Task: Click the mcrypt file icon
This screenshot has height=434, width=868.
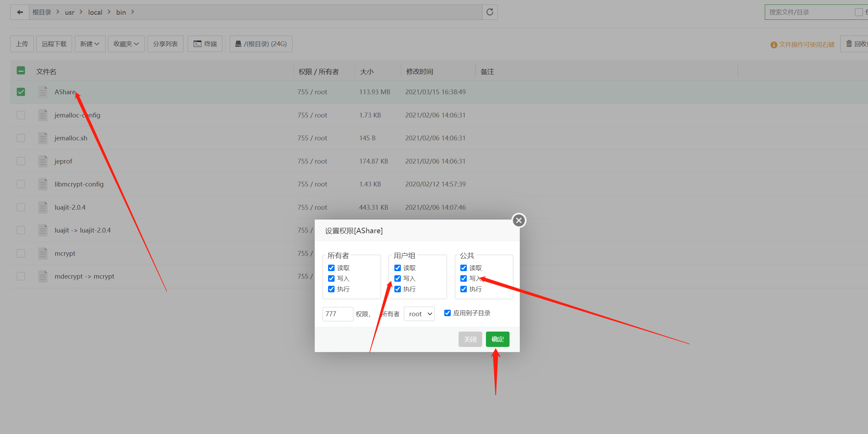Action: (x=43, y=253)
